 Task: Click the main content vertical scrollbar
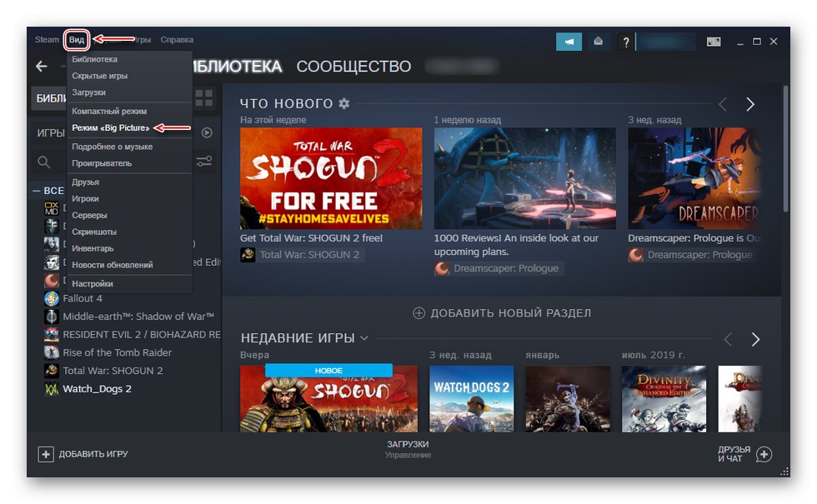point(785,150)
